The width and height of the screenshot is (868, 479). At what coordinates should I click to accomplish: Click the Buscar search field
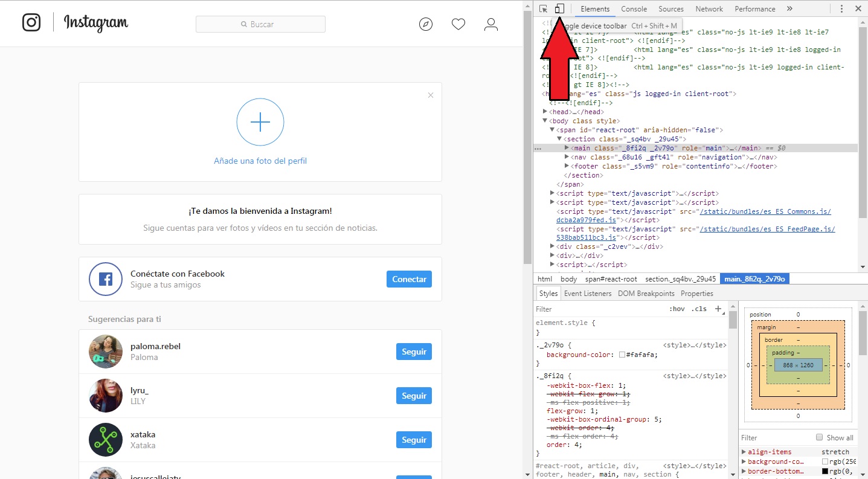click(260, 24)
